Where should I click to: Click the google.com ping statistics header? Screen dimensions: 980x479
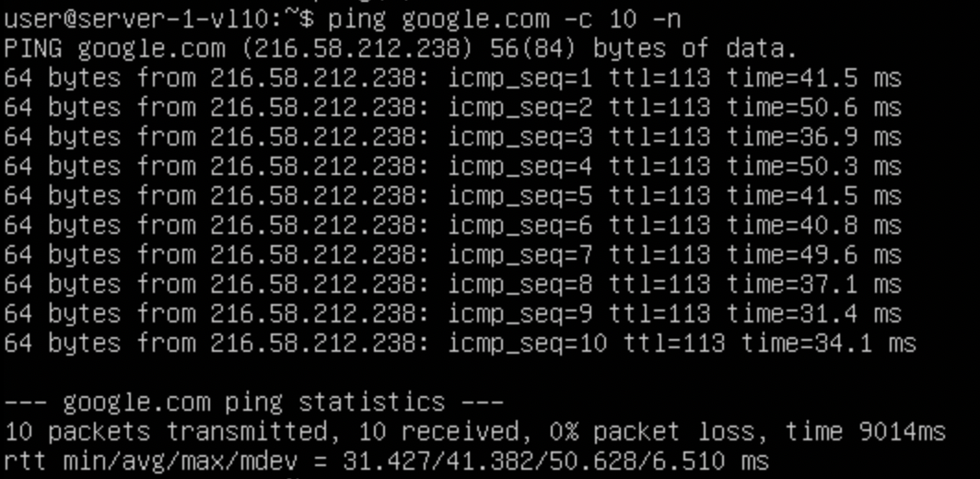point(253,402)
